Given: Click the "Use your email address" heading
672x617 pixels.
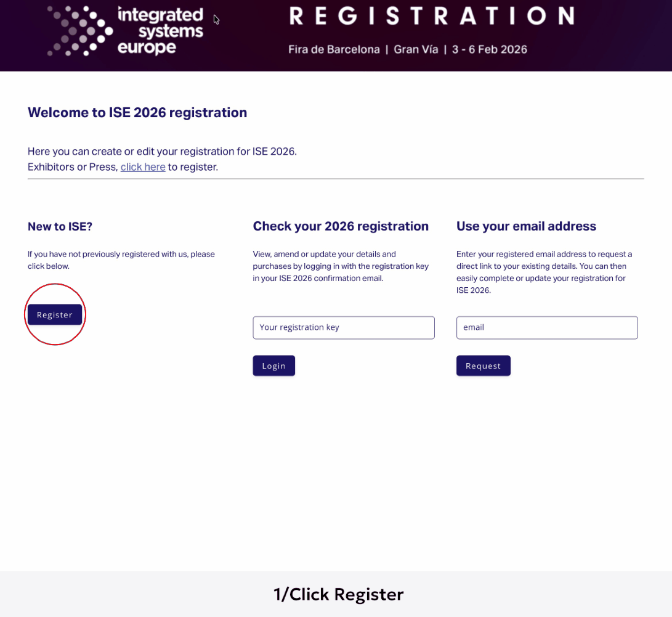Looking at the screenshot, I should pos(526,226).
